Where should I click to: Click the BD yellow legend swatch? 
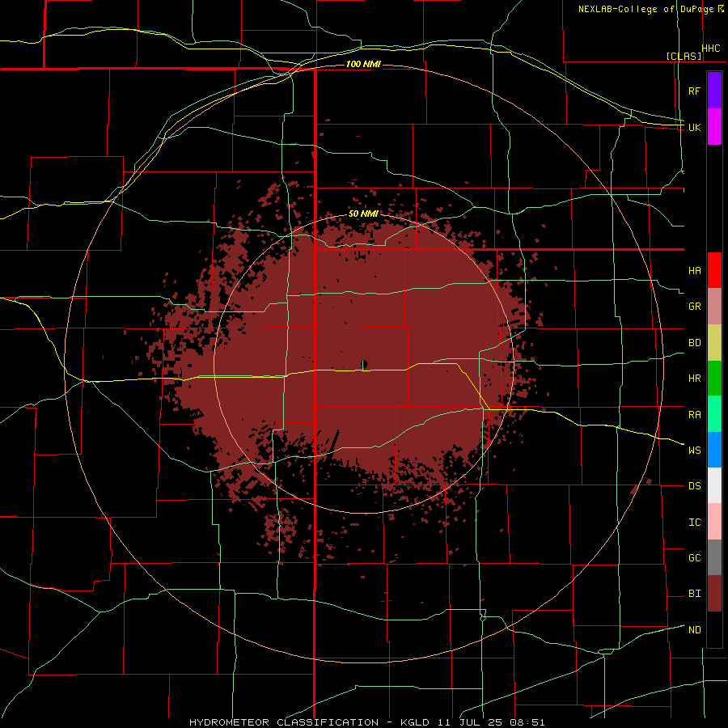(714, 343)
